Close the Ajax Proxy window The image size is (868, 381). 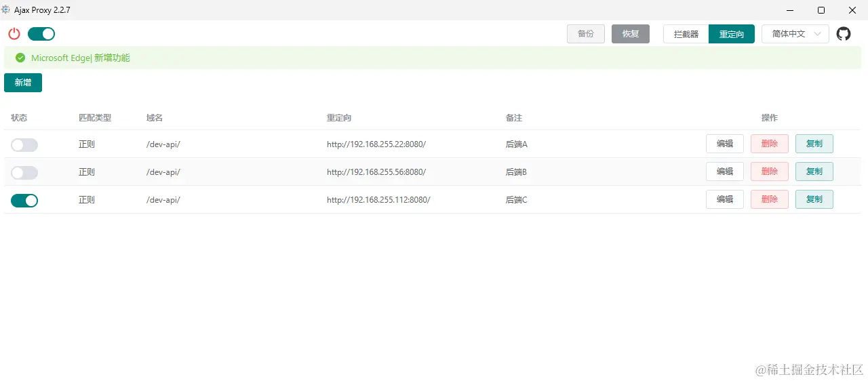point(852,10)
